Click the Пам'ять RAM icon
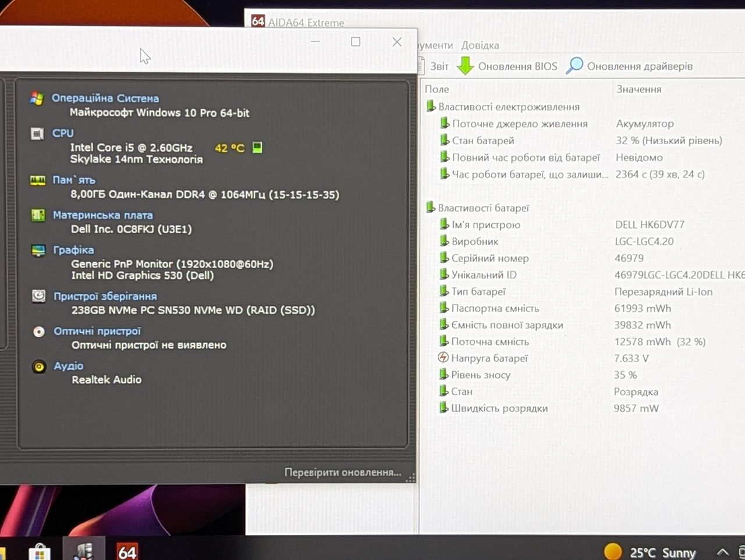Screen dimensions: 745x560 click(38, 181)
